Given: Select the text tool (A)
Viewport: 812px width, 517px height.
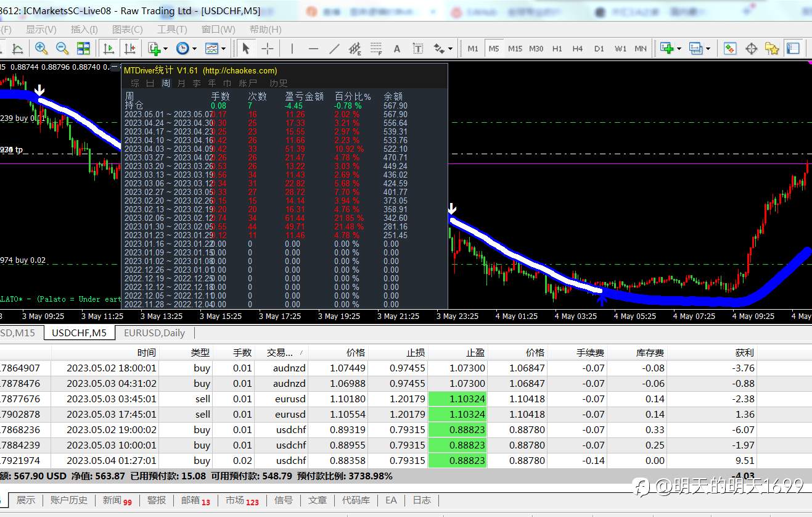Looking at the screenshot, I should [397, 48].
